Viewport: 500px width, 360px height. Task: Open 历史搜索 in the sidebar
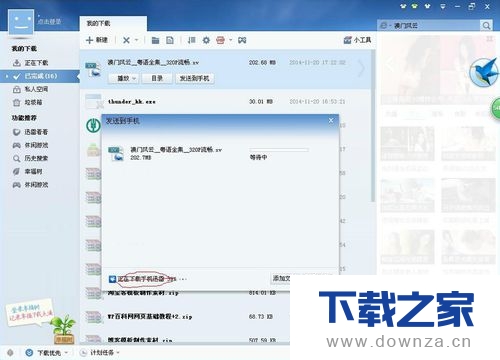pos(36,158)
